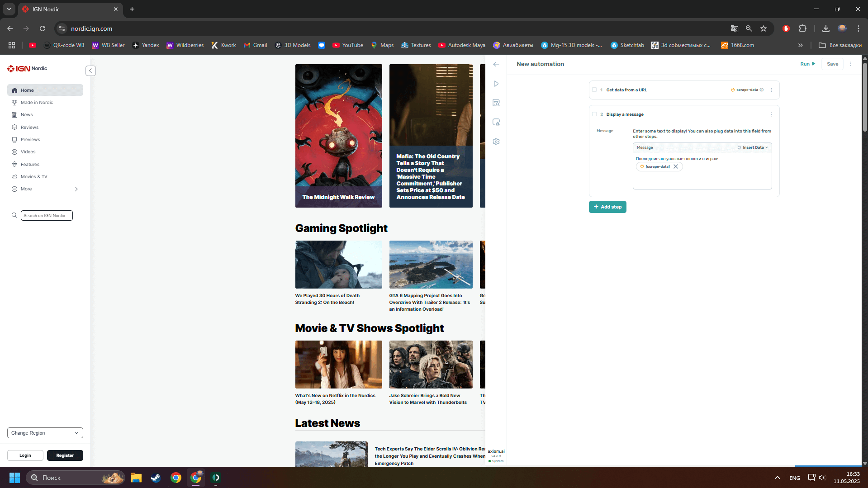Open Chrome three-dot menu

[859, 28]
